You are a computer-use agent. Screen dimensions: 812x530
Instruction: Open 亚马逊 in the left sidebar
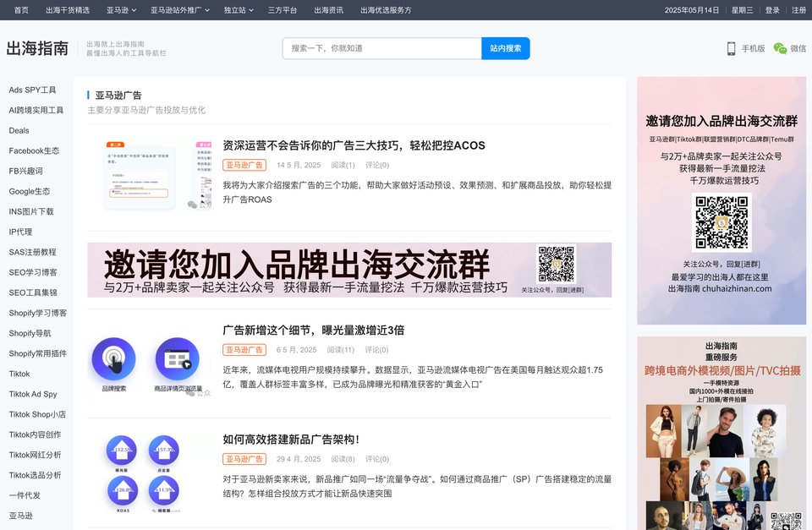(x=20, y=516)
